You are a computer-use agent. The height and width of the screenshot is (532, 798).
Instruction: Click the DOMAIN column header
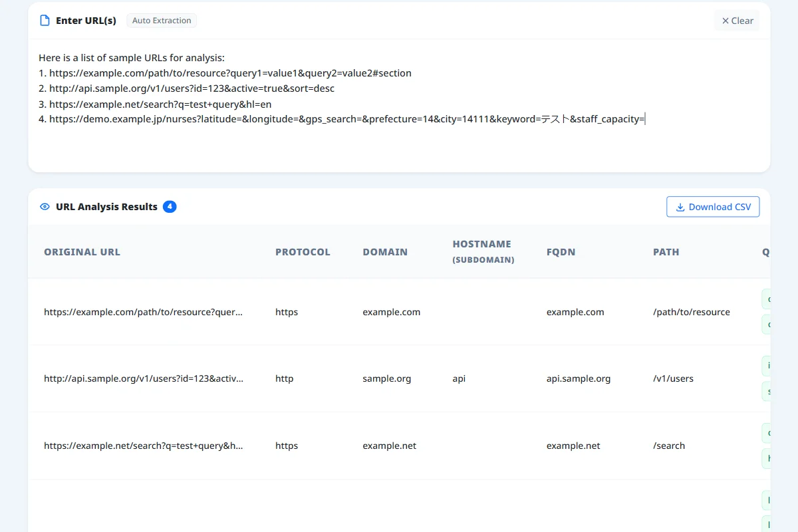[x=385, y=252]
